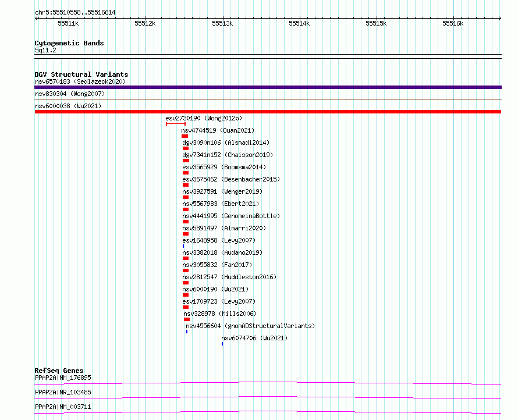Click the chr5:55510558..55516614 coordinate label
This screenshot has height=420, width=518.
(x=75, y=13)
